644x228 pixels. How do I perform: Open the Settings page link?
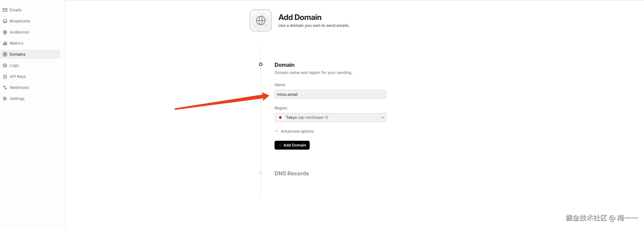(x=17, y=99)
